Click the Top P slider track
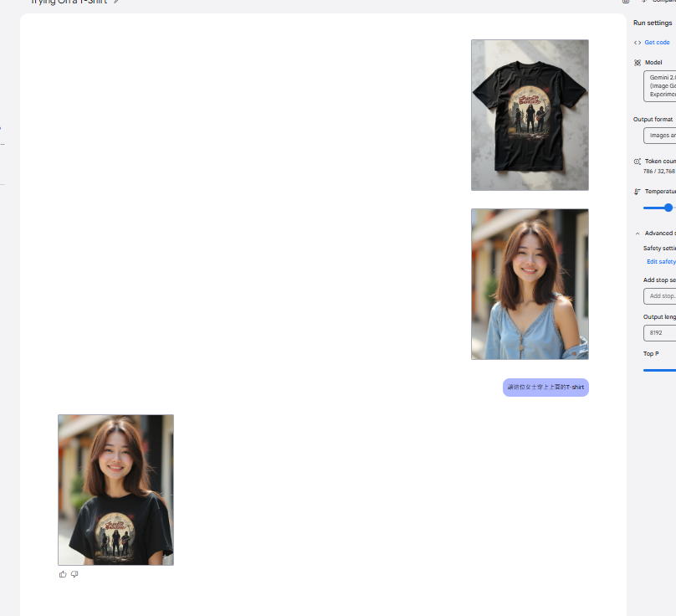 pos(659,370)
